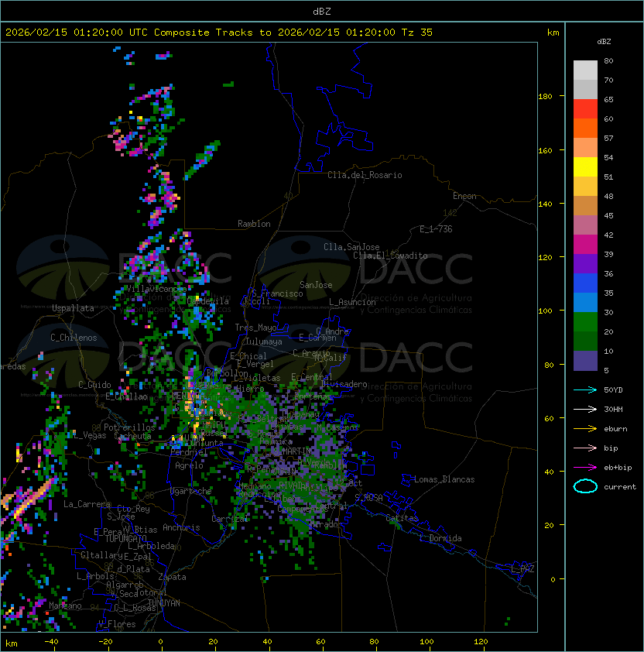Click the magenta eb+bip arrow in legend
This screenshot has height=652, width=644.
pyautogui.click(x=585, y=468)
